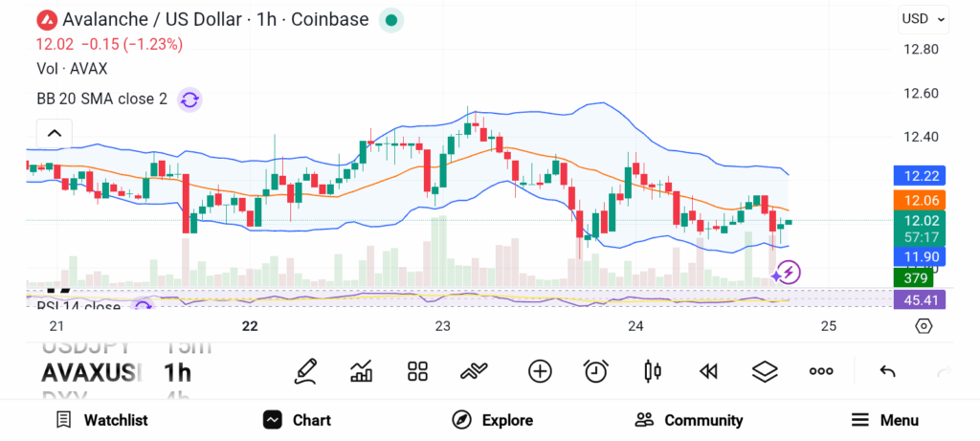The width and height of the screenshot is (980, 441).
Task: Add symbol with plus circle icon
Action: (x=540, y=371)
